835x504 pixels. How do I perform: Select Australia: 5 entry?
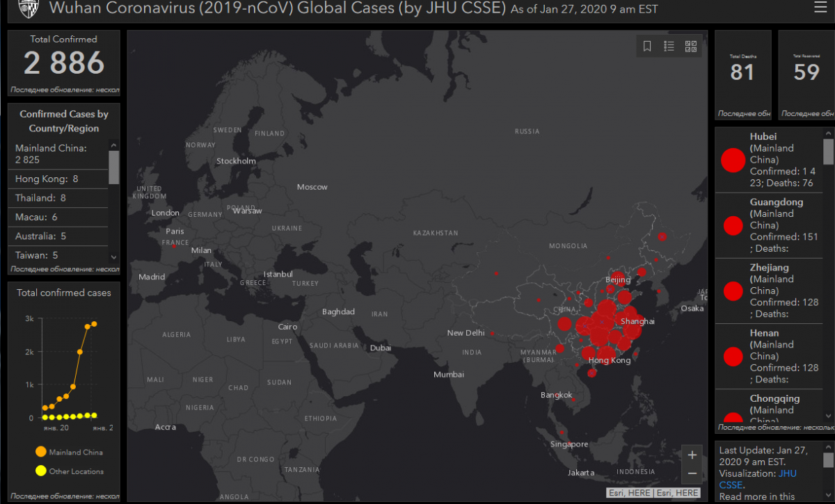tap(58, 236)
